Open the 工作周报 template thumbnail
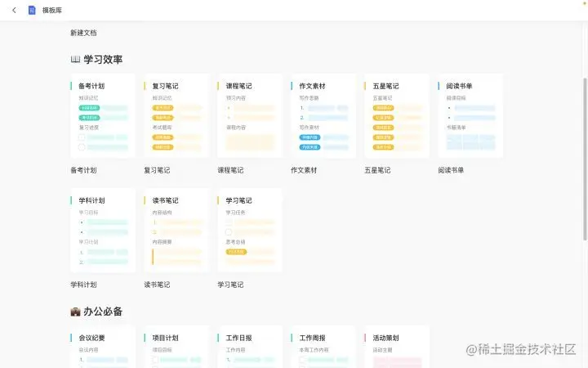This screenshot has width=588, height=368. coord(323,347)
